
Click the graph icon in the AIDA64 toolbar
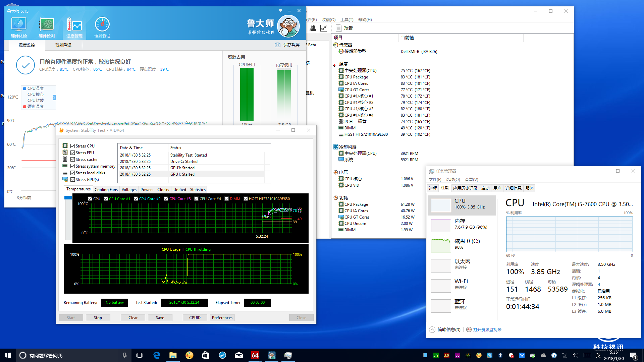click(x=323, y=28)
